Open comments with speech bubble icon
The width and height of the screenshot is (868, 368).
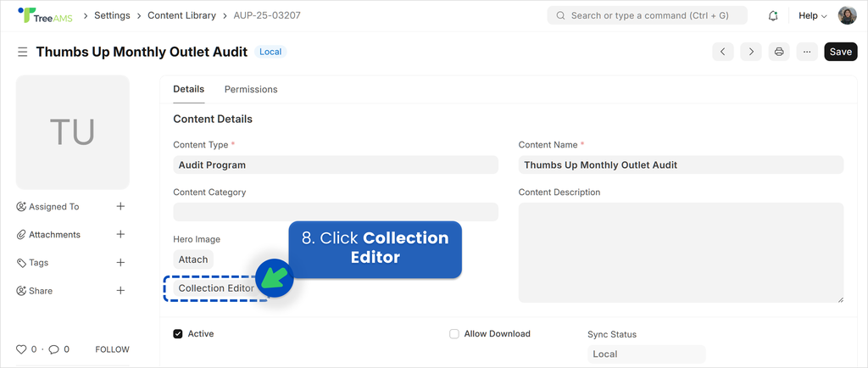[53, 349]
